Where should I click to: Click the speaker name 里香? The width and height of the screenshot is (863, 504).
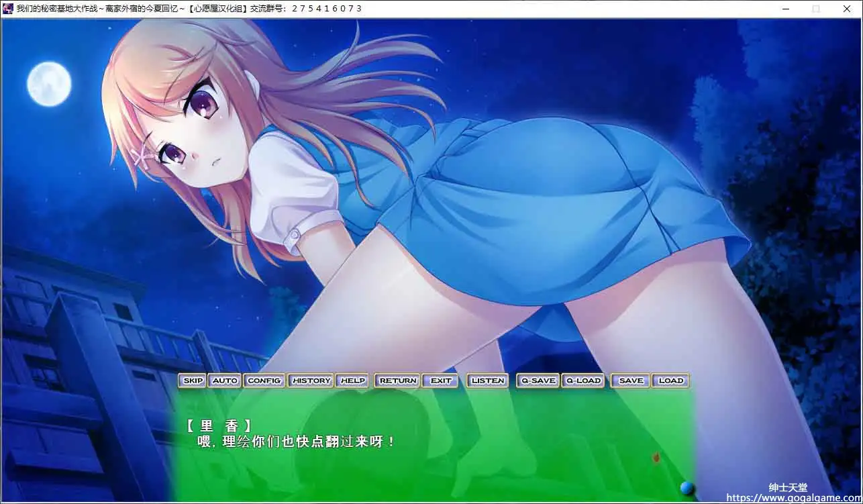219,425
